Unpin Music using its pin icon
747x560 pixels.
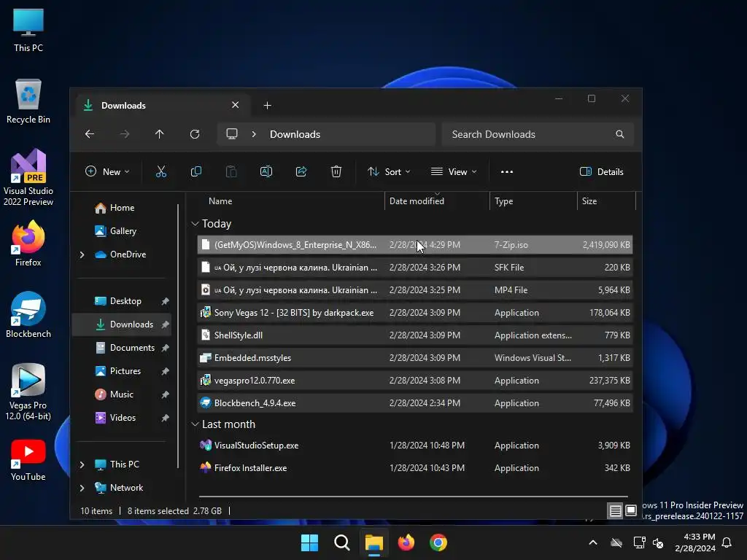tap(165, 394)
